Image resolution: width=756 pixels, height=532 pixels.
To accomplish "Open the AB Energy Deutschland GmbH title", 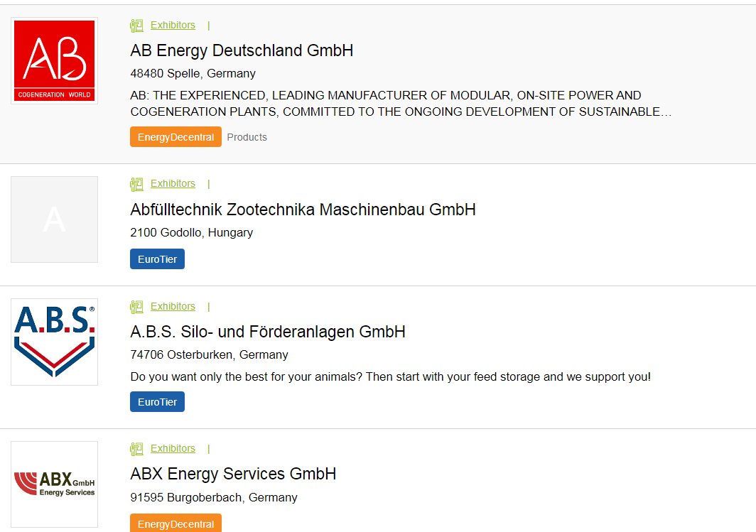I will pos(242,50).
